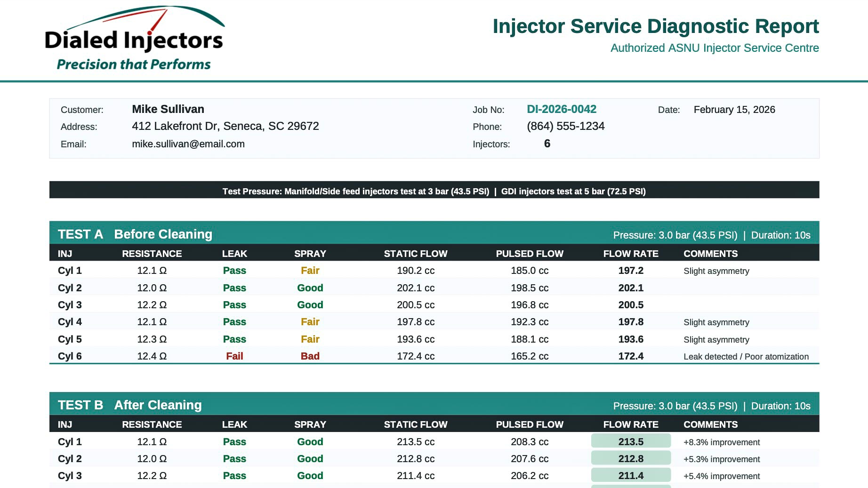The width and height of the screenshot is (868, 488).
Task: Open job number DI-2026-0042
Action: click(562, 109)
